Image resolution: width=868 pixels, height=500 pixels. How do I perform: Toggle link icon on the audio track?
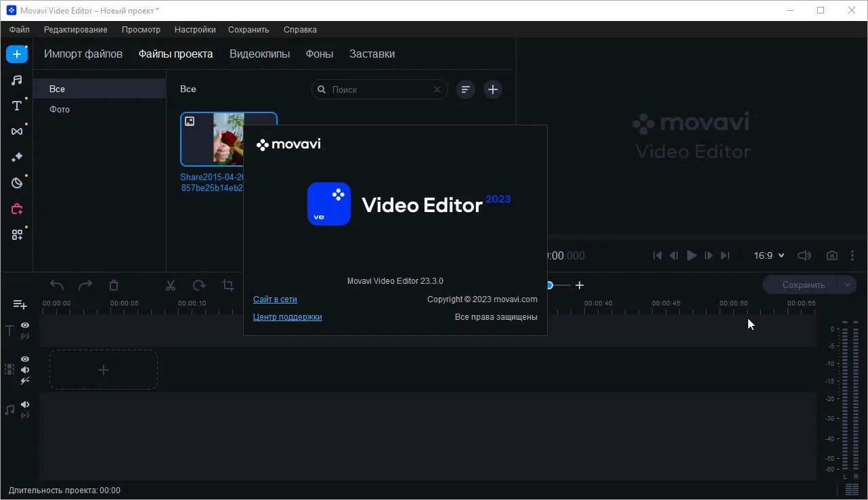coord(25,415)
